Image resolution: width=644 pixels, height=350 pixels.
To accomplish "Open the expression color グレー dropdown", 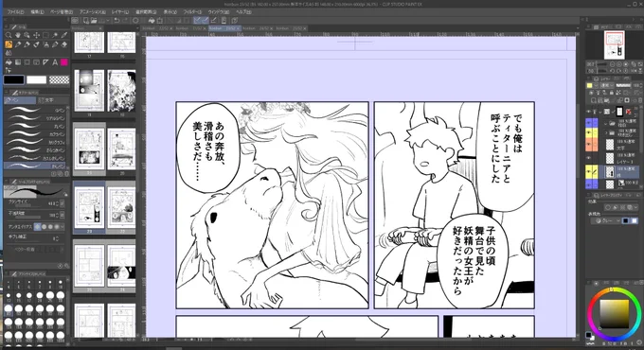I will coord(606,220).
